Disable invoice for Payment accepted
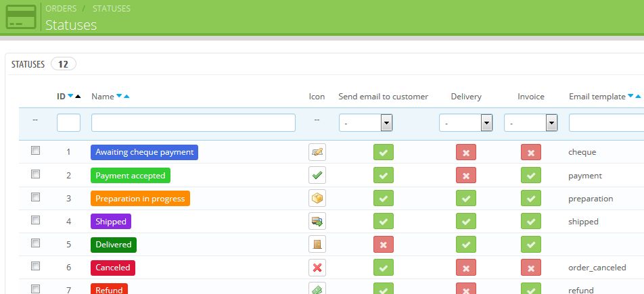The image size is (644, 294). point(530,175)
